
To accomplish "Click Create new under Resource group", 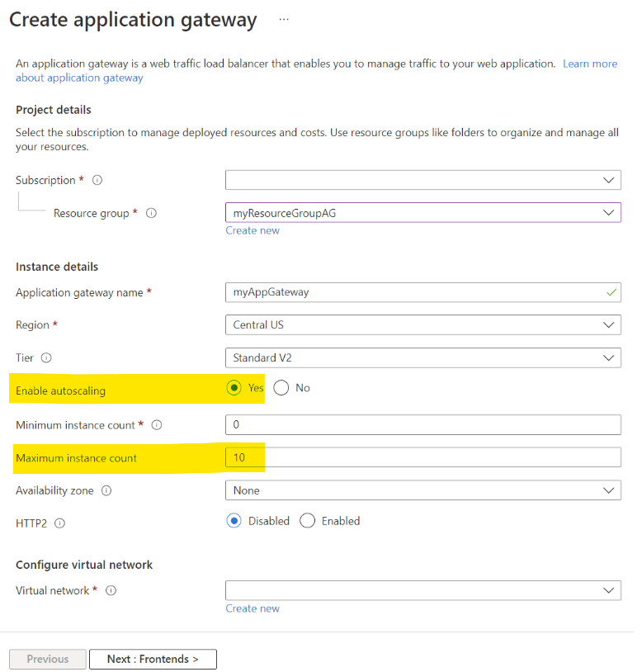I will click(x=253, y=230).
